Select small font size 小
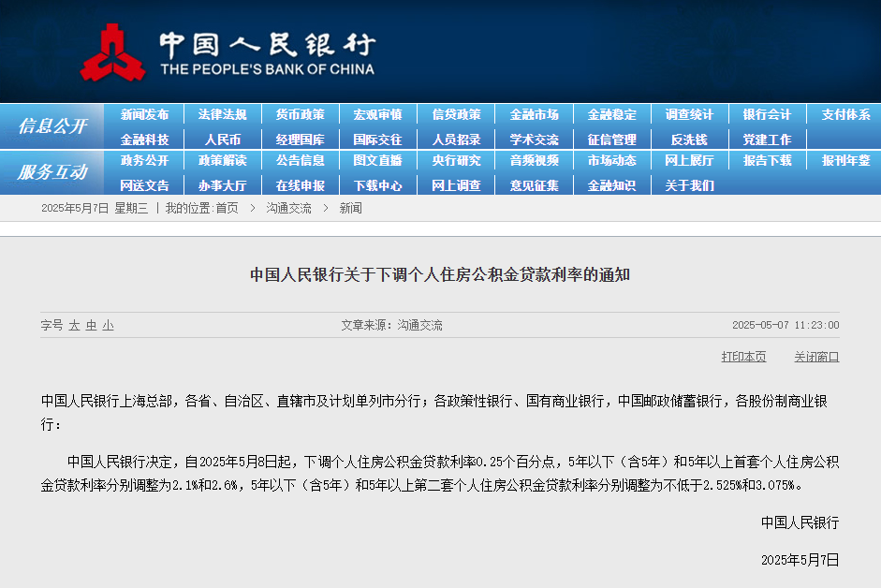The width and height of the screenshot is (881, 588). [x=108, y=326]
